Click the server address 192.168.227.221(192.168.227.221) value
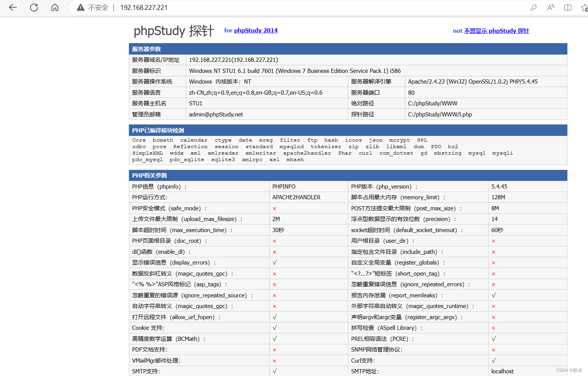 pos(233,60)
